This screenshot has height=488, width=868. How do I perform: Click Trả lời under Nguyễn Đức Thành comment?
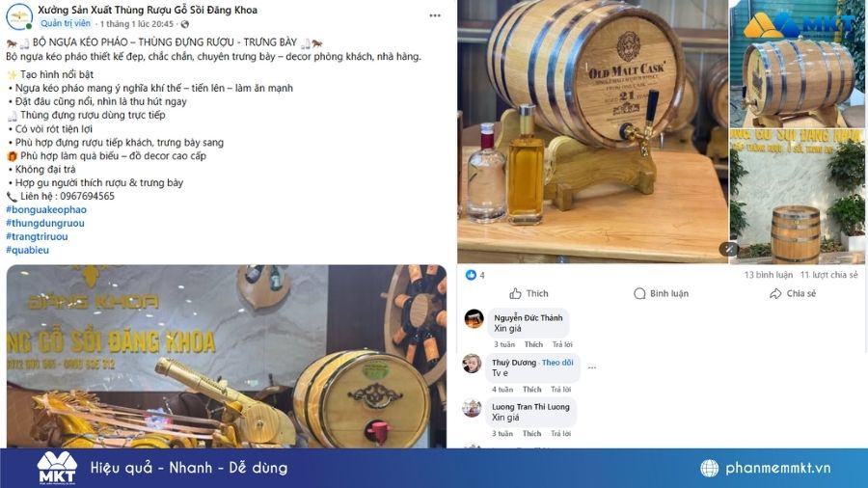[562, 344]
